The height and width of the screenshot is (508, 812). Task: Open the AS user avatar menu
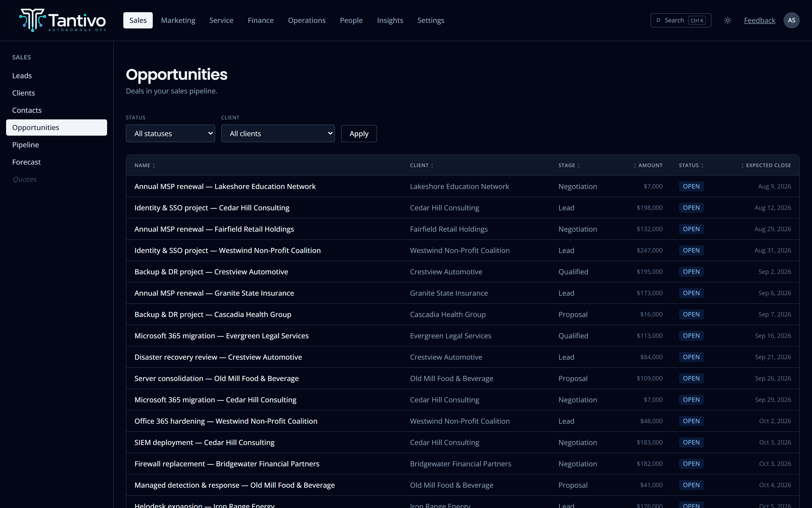point(791,21)
